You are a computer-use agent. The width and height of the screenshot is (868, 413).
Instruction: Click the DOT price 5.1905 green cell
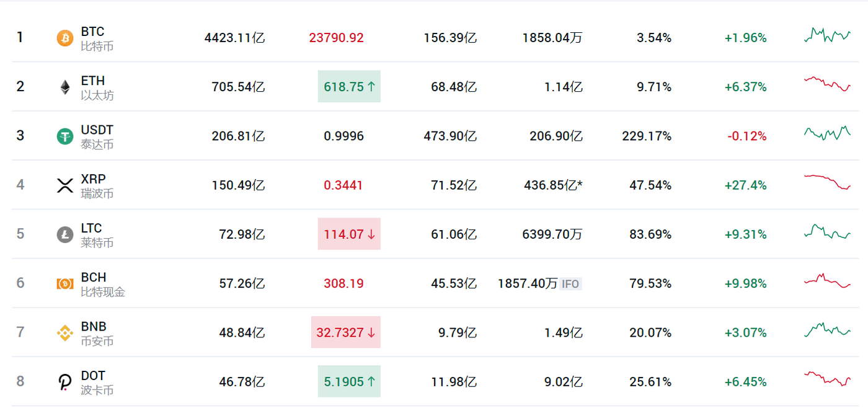tap(349, 381)
